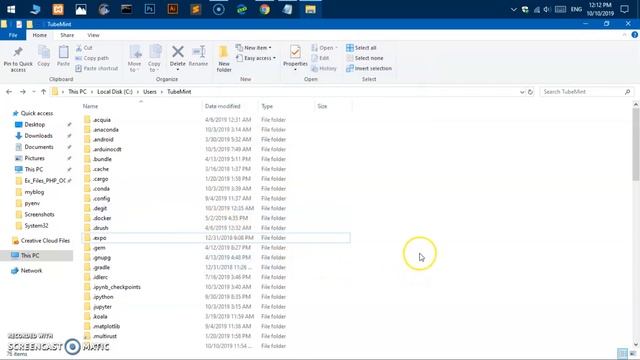Select the .gradle folder
Viewport: 640px width, 360px height.
101,267
